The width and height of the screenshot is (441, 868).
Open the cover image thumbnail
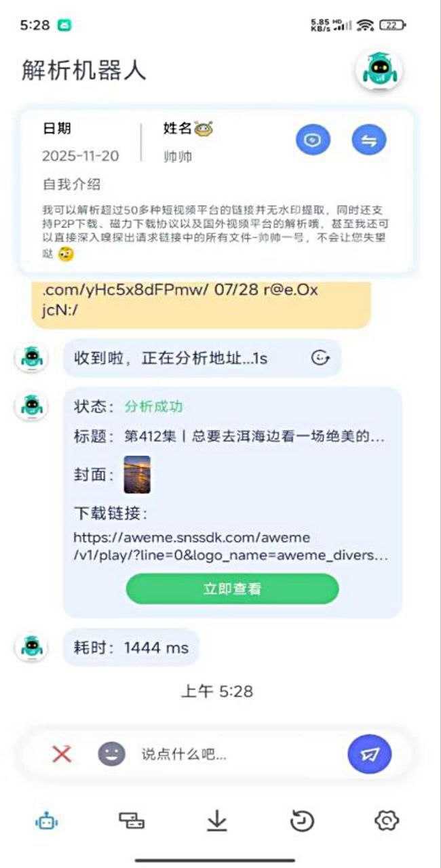coord(137,475)
